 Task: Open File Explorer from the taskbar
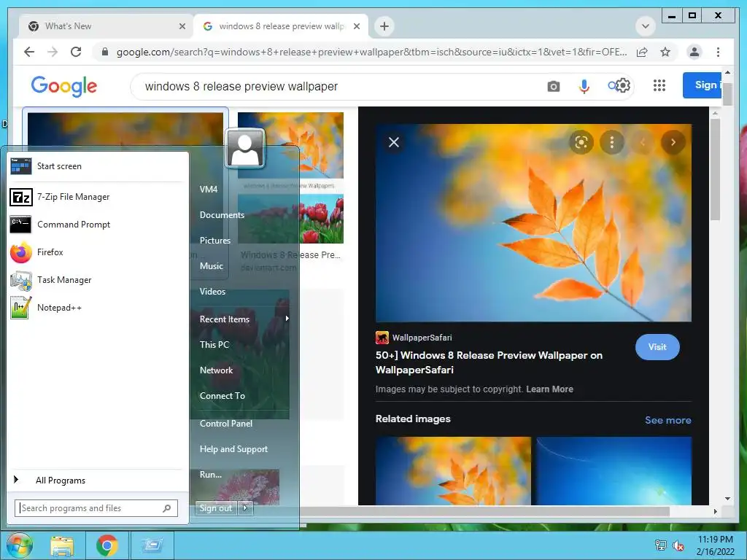coord(62,545)
